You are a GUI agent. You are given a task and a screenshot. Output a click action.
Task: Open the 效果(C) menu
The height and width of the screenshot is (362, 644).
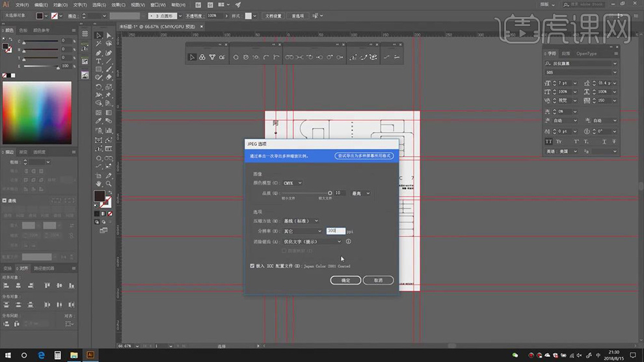(118, 5)
